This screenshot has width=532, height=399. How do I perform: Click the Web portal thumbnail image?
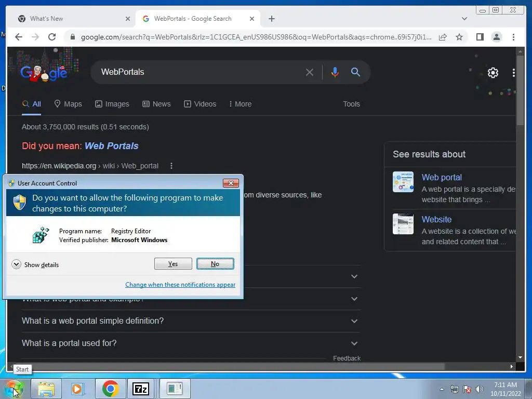(403, 182)
